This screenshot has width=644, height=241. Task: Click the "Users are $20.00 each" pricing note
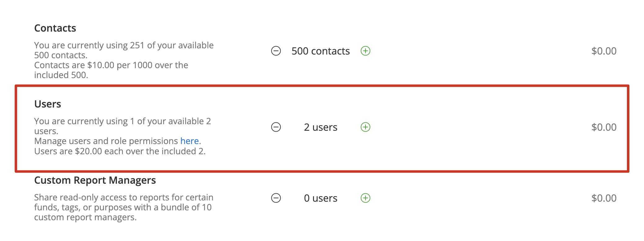84,151
